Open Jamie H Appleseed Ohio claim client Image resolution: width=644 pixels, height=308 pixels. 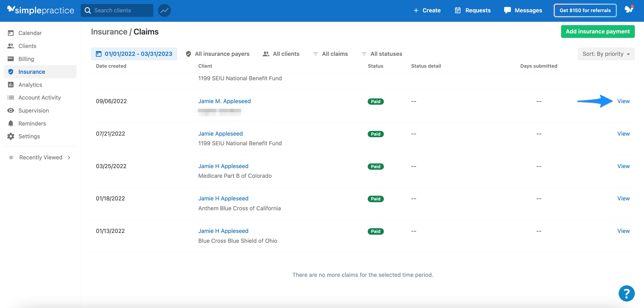point(223,231)
